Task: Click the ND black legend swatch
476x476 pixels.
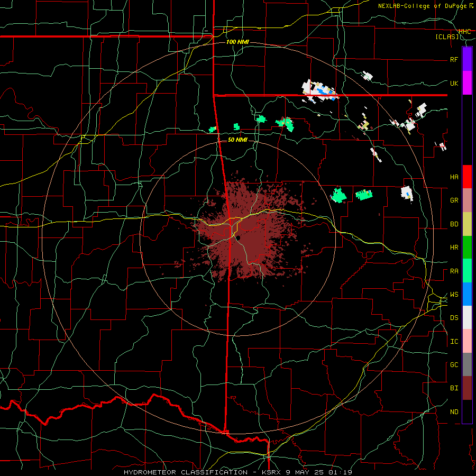Action: [x=467, y=411]
